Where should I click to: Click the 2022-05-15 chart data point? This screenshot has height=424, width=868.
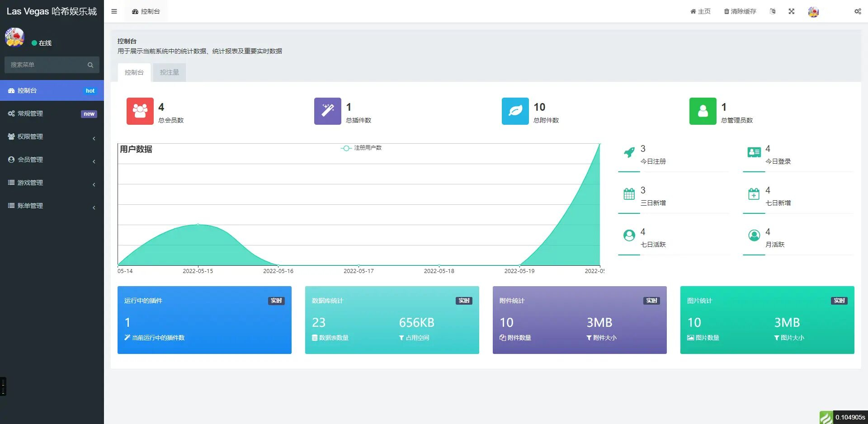[x=198, y=225]
